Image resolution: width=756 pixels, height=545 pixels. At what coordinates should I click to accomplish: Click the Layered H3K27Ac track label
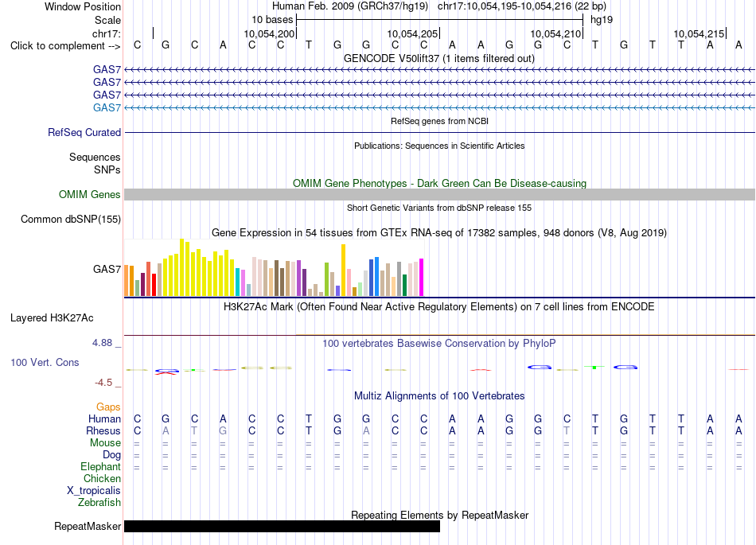[52, 318]
